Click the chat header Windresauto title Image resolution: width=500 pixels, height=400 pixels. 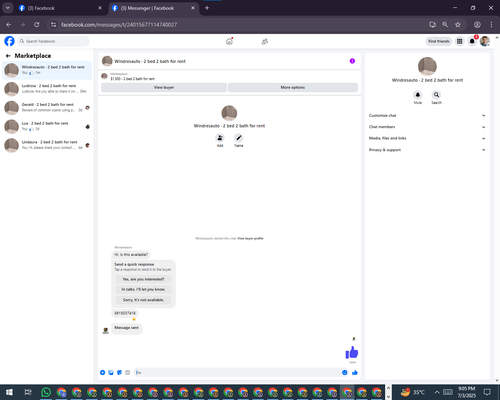coord(150,61)
